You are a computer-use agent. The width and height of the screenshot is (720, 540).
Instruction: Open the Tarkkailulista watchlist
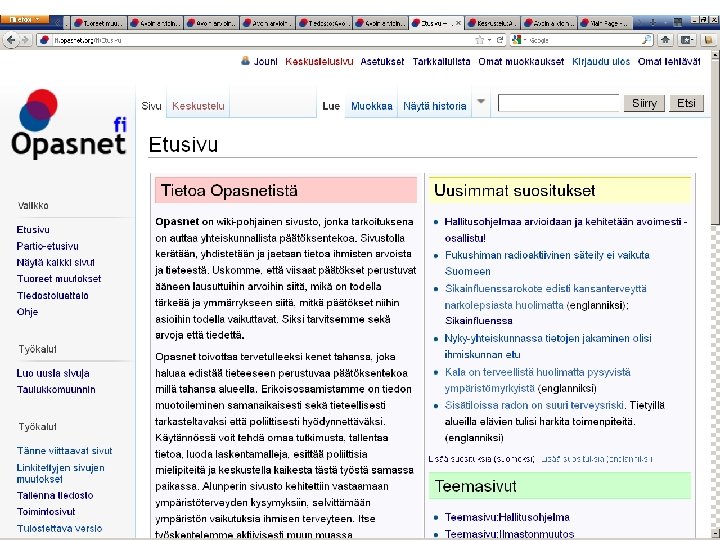(441, 62)
